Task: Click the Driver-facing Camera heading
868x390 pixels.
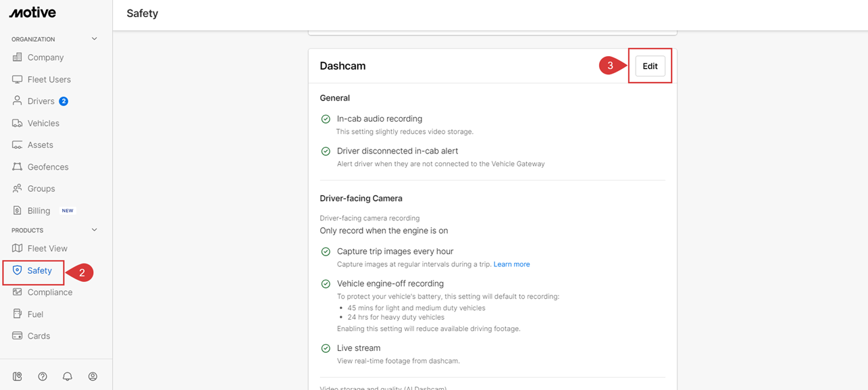Action: (361, 199)
